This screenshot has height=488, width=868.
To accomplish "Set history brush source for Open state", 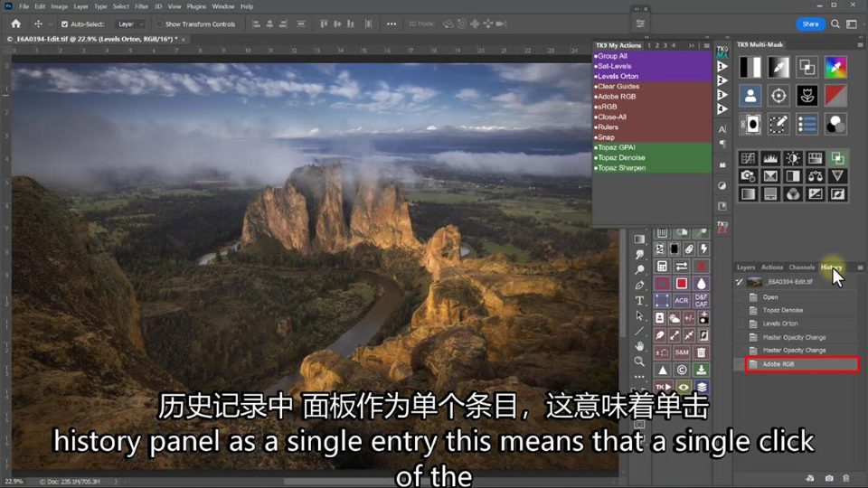I will coord(740,297).
